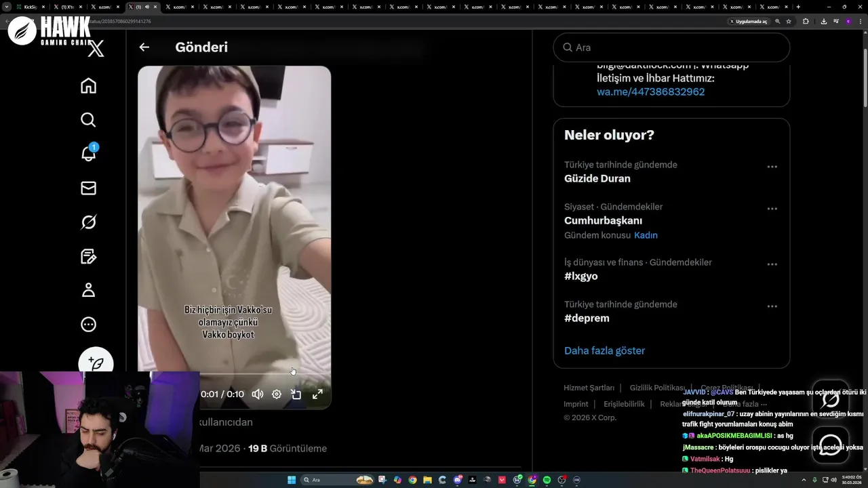This screenshot has height=488, width=868.
Task: Click the compose post feather button
Action: pos(96,363)
